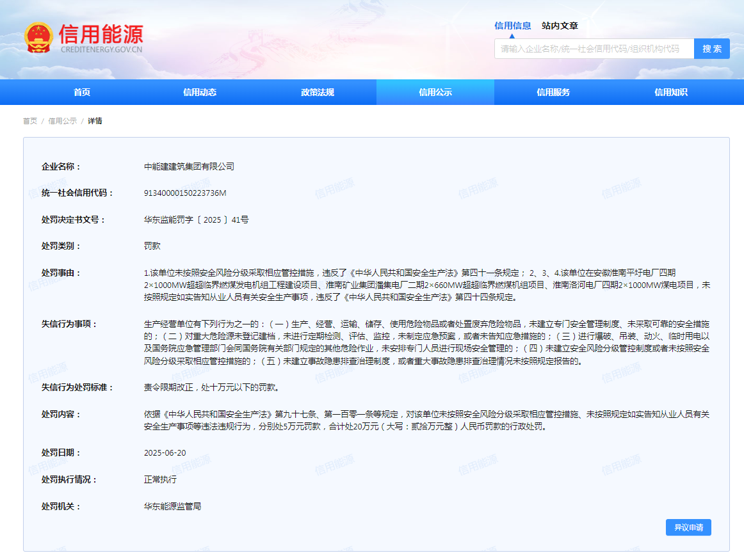Click 详情 breadcrumb item

pos(95,121)
